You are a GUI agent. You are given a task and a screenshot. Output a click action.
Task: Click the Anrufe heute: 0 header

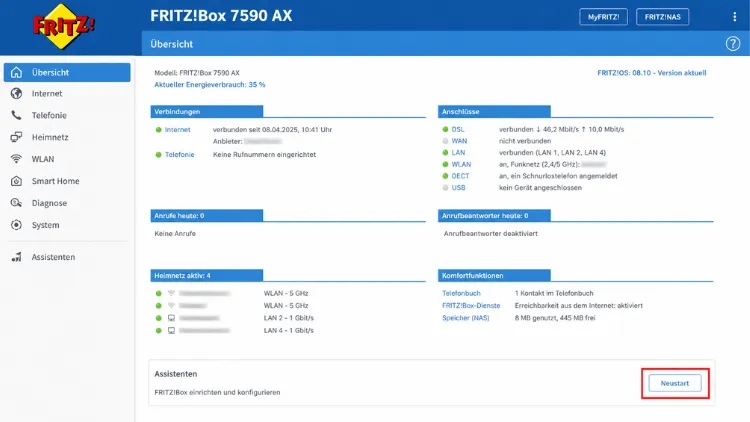(207, 216)
